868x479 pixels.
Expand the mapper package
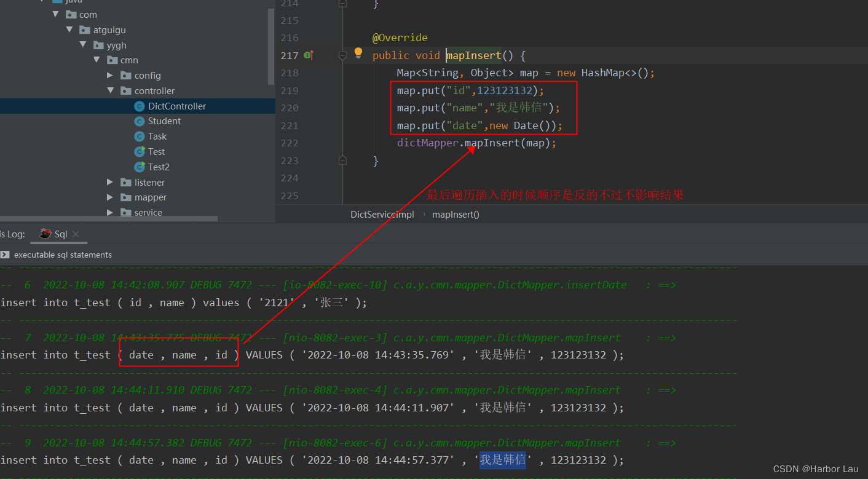click(x=109, y=197)
